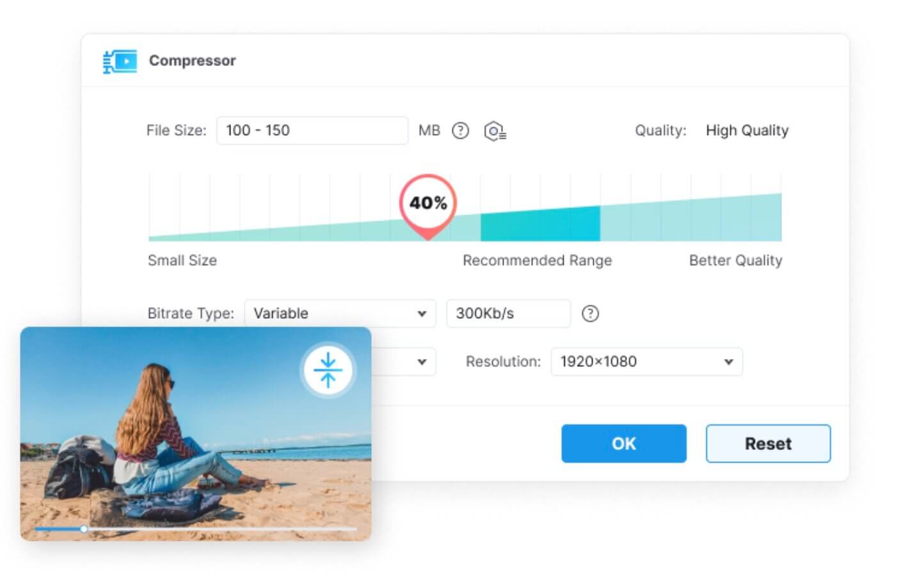The height and width of the screenshot is (576, 924).
Task: Click the bitrate help question mark icon
Action: pos(590,314)
